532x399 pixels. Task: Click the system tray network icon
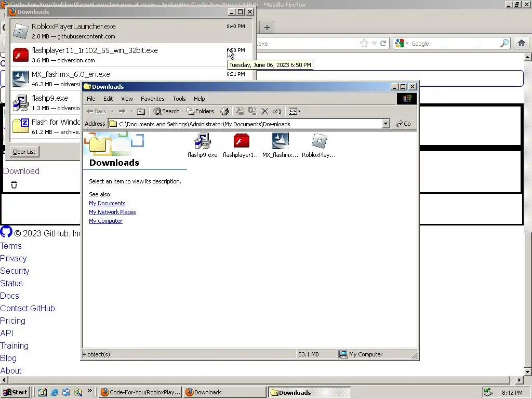click(488, 392)
